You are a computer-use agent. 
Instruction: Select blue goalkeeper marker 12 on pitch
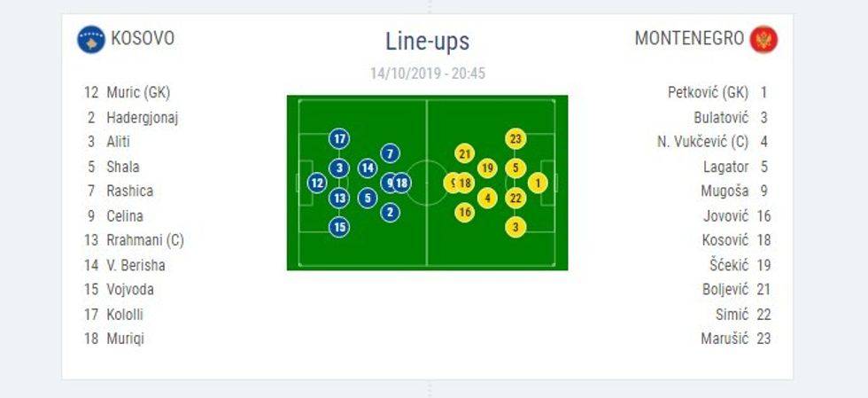pos(316,183)
